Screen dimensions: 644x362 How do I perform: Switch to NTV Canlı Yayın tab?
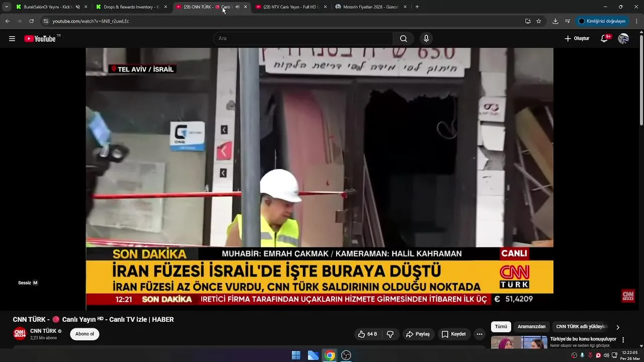click(x=291, y=7)
